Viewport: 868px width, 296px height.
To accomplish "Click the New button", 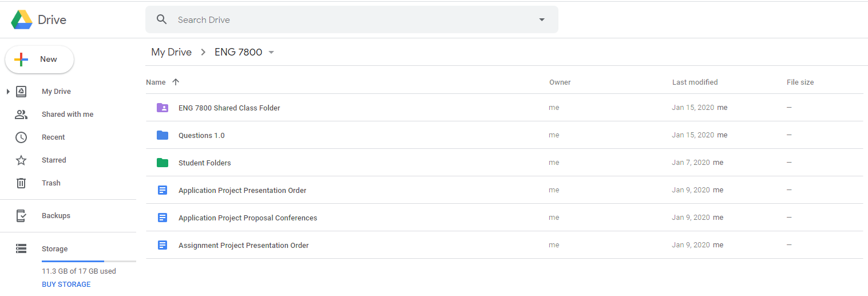I will (39, 60).
